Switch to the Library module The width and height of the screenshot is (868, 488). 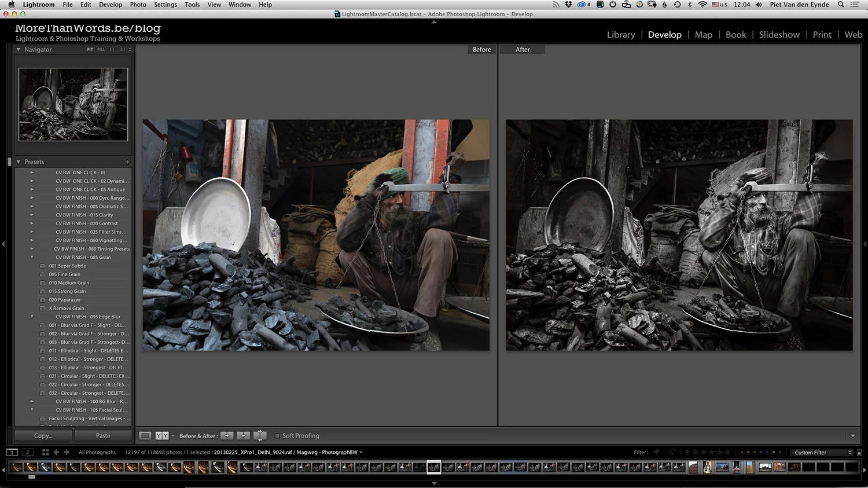tap(620, 35)
